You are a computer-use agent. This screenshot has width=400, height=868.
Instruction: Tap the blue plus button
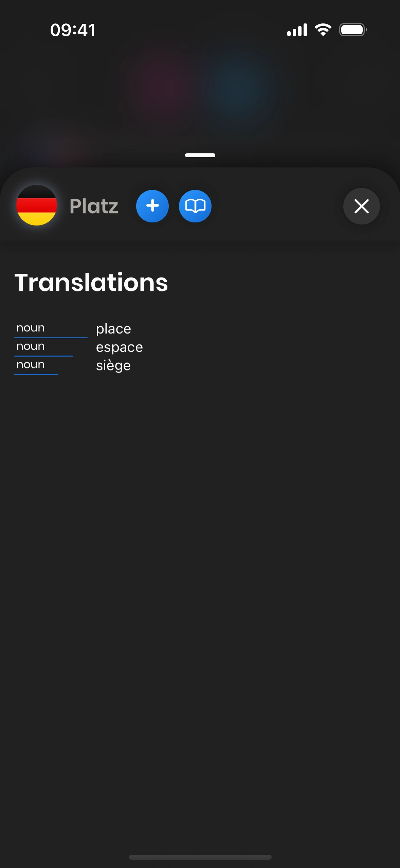[x=152, y=206]
